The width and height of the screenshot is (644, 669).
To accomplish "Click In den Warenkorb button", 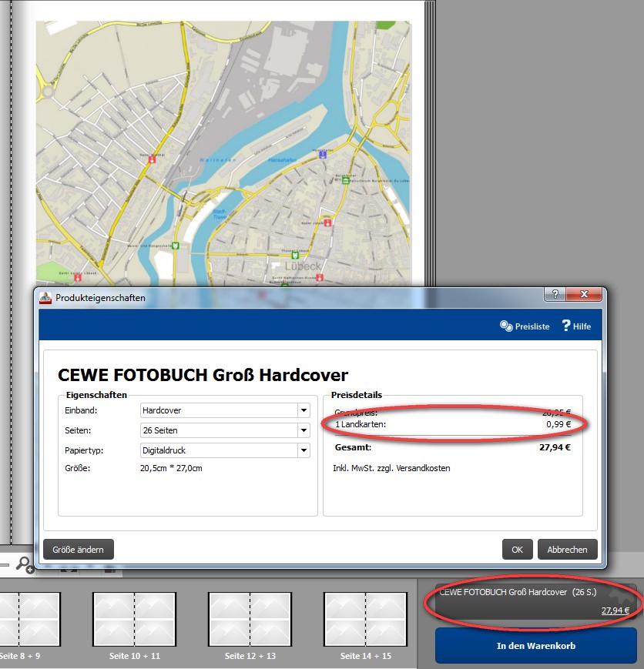I will click(535, 645).
